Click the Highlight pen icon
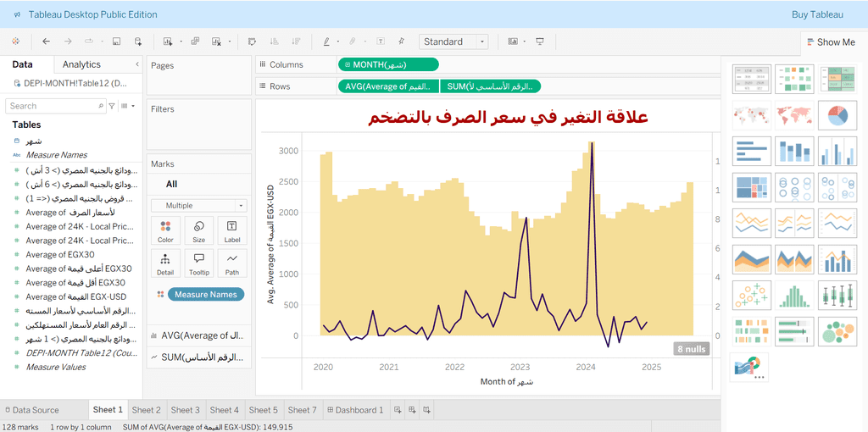868x432 pixels. [326, 42]
